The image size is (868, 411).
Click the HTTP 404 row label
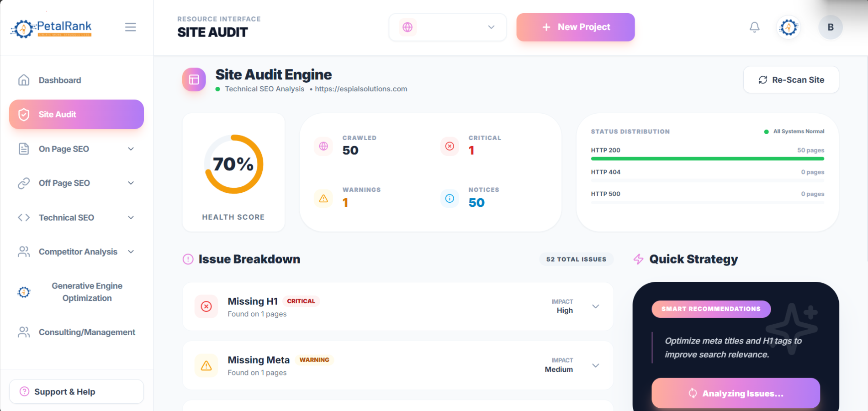[x=606, y=172]
